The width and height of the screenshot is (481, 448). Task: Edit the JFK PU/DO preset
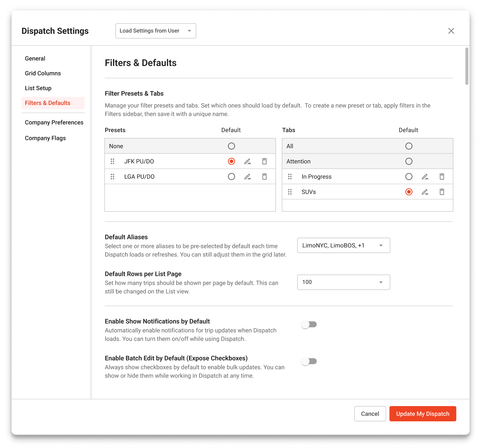point(247,161)
